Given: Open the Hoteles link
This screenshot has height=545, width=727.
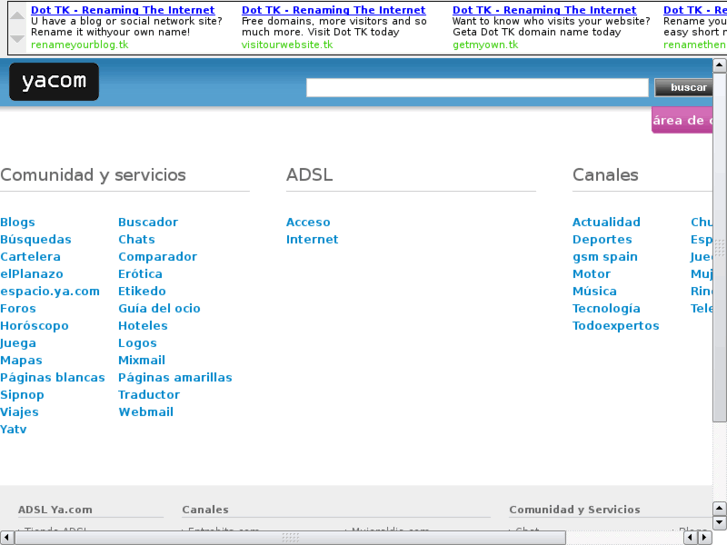Looking at the screenshot, I should (x=143, y=326).
